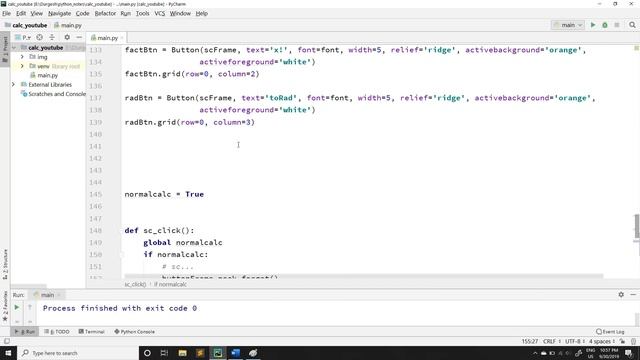The height and width of the screenshot is (360, 640).
Task: Change CRLF line separator
Action: click(551, 341)
